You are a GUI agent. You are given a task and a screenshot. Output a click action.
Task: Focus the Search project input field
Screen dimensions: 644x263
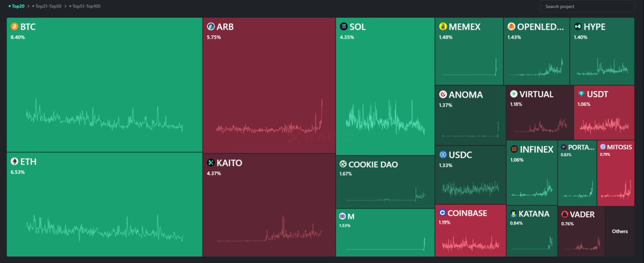coord(587,6)
